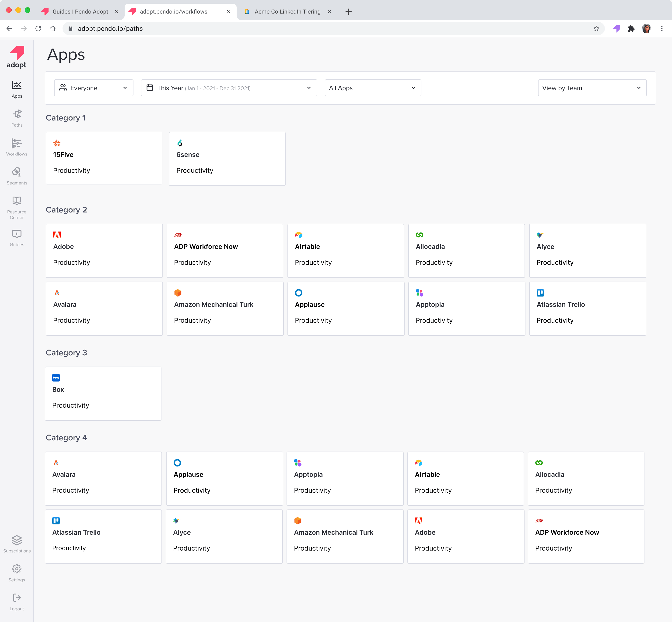Open Avalara card in Category 4
Viewport: 672px width, 622px height.
click(x=103, y=479)
